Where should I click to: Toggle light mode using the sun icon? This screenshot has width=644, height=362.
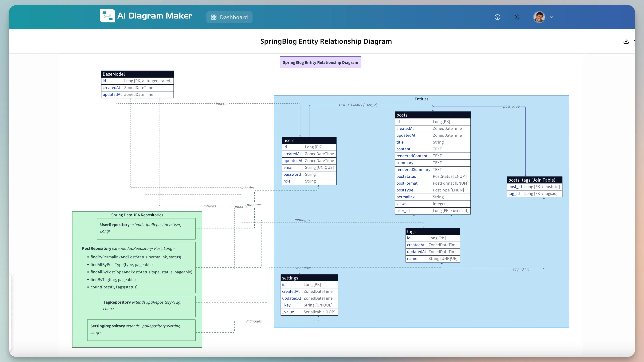click(517, 17)
